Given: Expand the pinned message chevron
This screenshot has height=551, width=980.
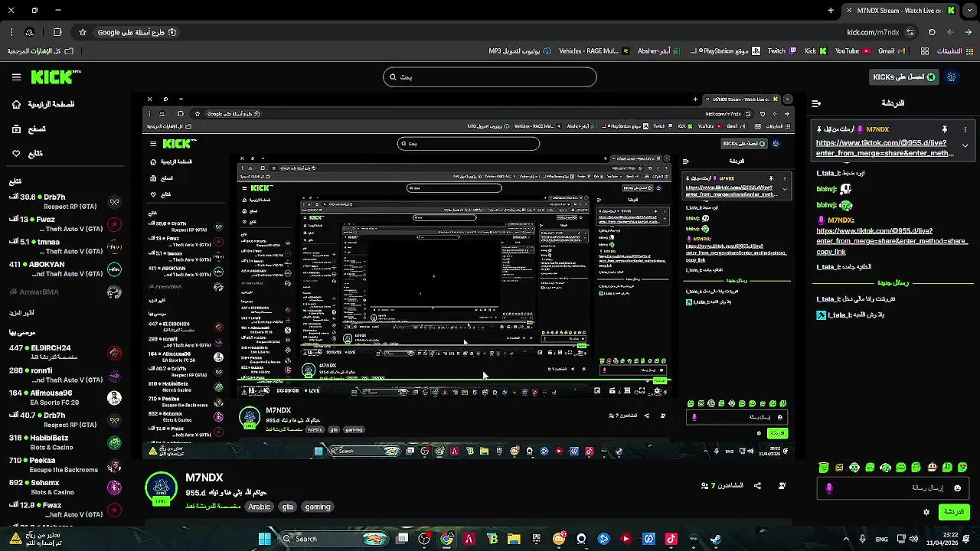Looking at the screenshot, I should pyautogui.click(x=965, y=145).
